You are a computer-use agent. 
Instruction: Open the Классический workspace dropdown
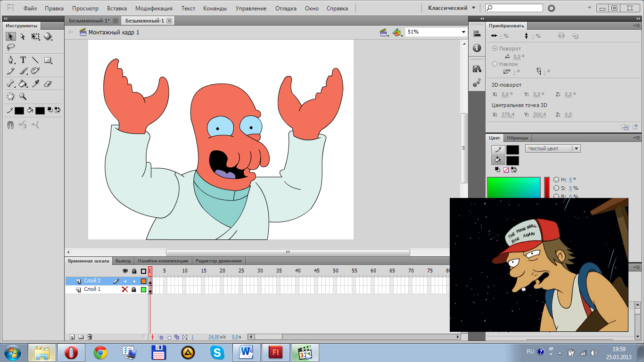(x=452, y=8)
